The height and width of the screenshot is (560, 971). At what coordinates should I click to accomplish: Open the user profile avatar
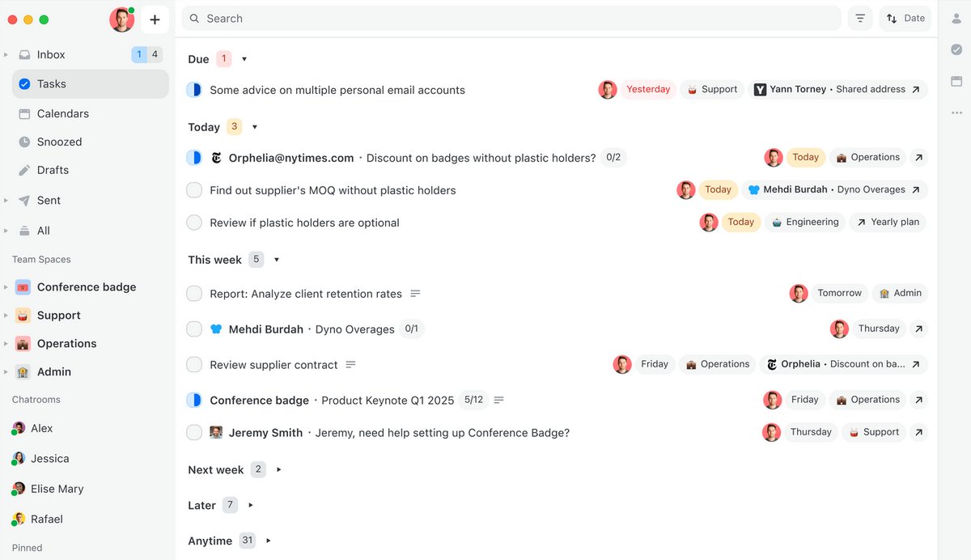click(x=121, y=19)
